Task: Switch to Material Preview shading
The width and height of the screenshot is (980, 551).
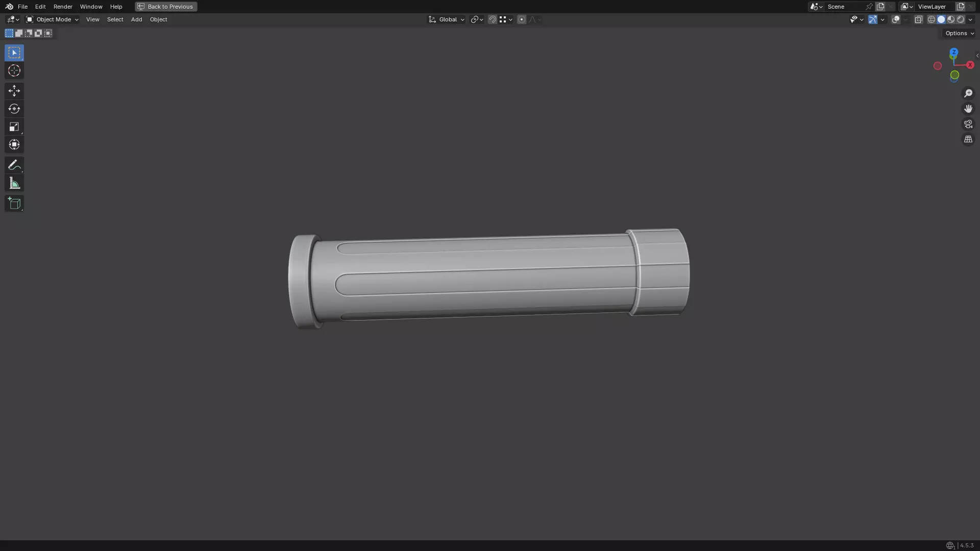Action: (951, 19)
